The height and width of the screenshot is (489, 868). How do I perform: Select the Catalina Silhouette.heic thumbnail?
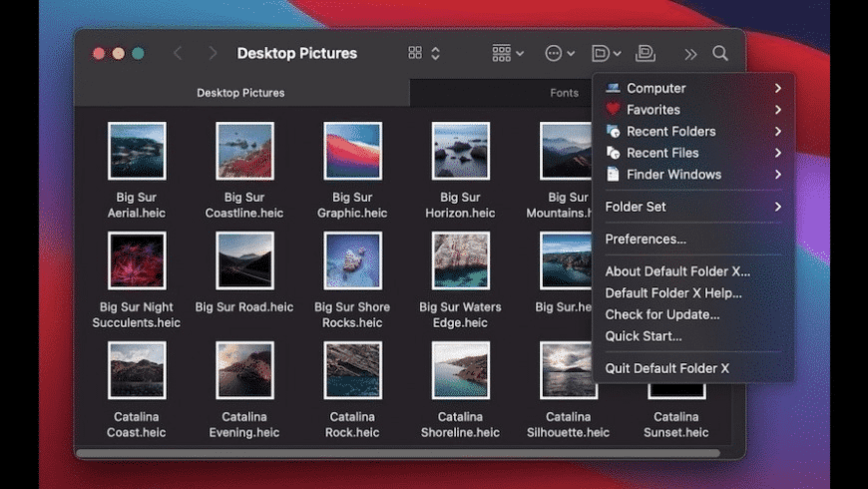(569, 370)
